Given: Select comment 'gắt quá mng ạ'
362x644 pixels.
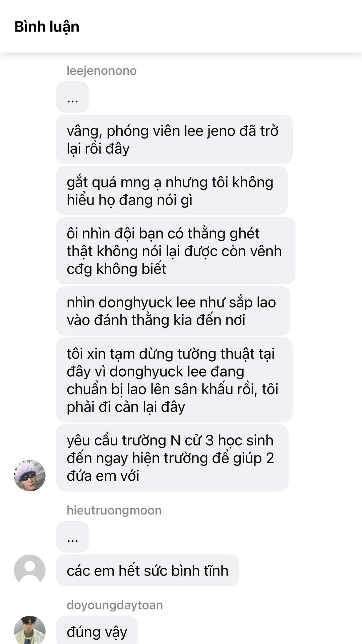Looking at the screenshot, I should (x=172, y=191).
